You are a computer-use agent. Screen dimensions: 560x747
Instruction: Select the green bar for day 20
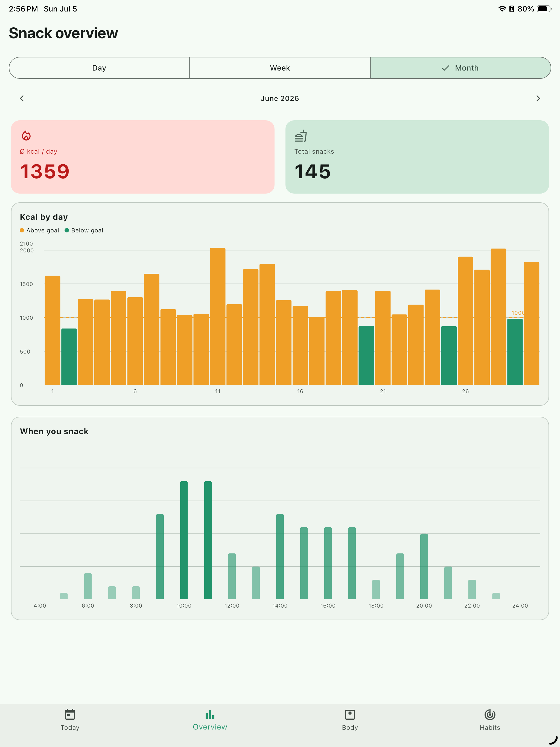click(366, 355)
